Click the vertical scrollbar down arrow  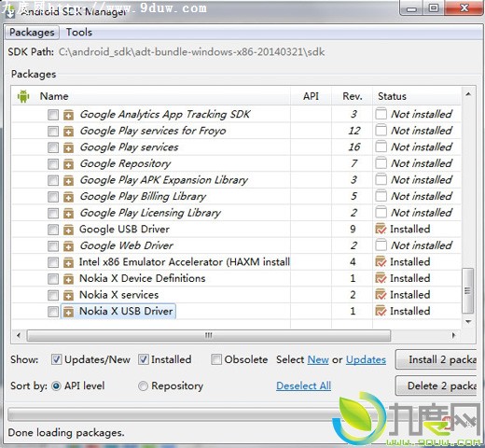click(468, 322)
